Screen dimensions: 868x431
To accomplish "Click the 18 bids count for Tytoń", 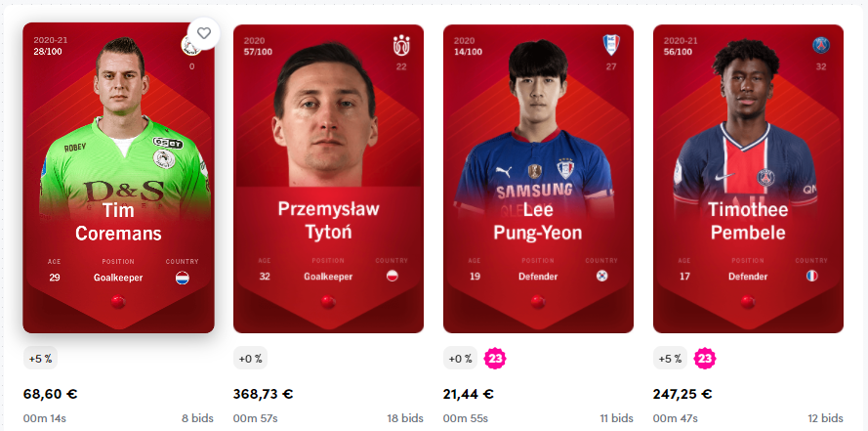I will 405,418.
